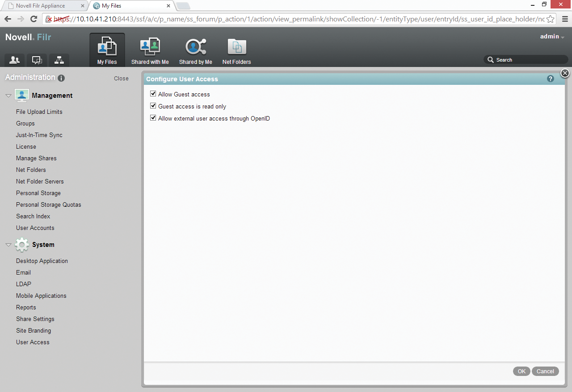
Task: Close the Administration panel via Close link
Action: point(121,78)
